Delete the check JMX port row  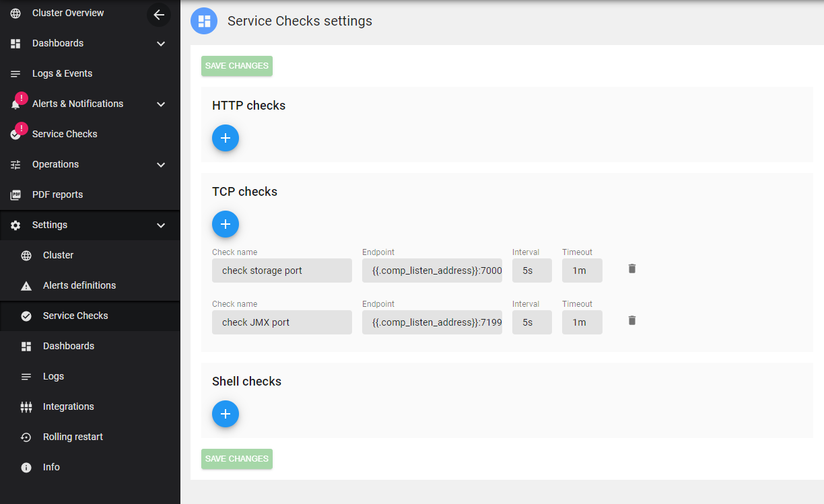tap(631, 320)
